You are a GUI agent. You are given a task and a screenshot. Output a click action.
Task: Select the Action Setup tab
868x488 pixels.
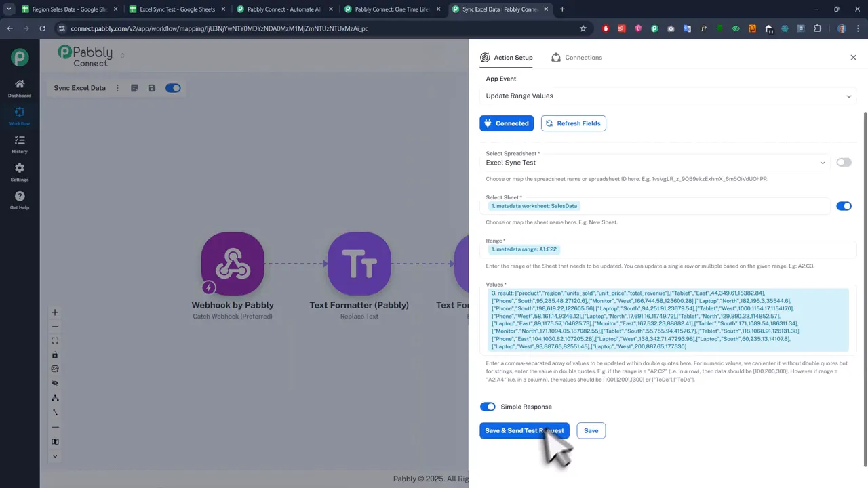tap(506, 58)
